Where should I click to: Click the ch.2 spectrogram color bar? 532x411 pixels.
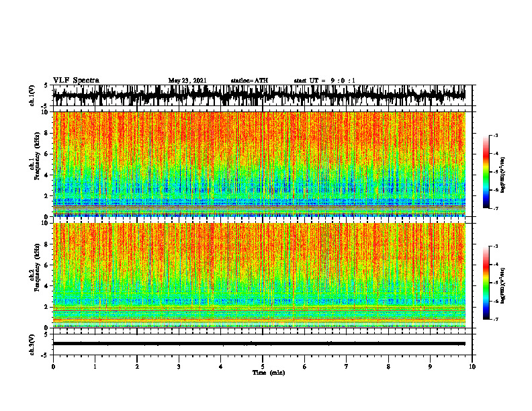pos(486,283)
